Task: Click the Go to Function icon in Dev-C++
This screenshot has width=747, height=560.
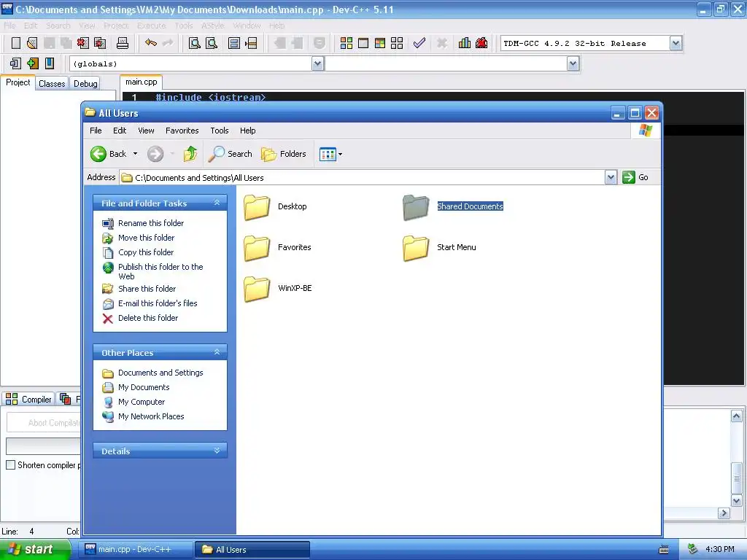Action: 234,43
